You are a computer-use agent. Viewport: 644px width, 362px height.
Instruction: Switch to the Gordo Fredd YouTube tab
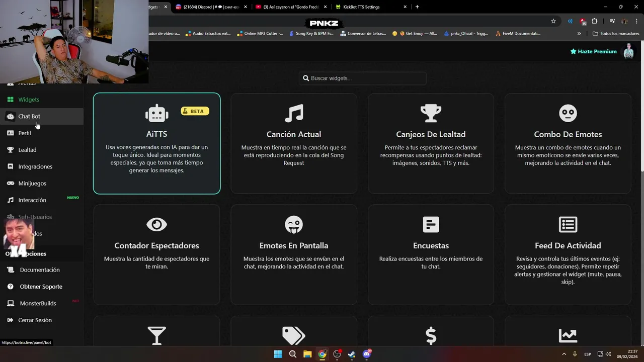(291, 7)
